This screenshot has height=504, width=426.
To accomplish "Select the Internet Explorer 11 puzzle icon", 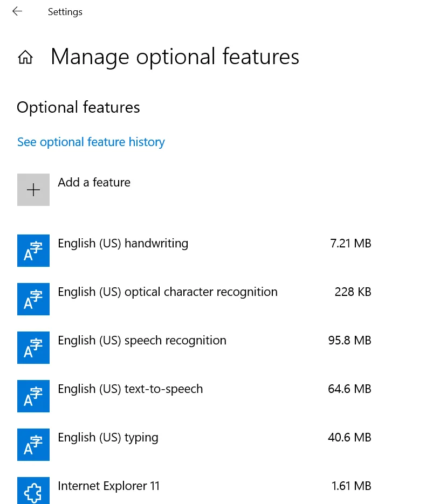I will (33, 491).
